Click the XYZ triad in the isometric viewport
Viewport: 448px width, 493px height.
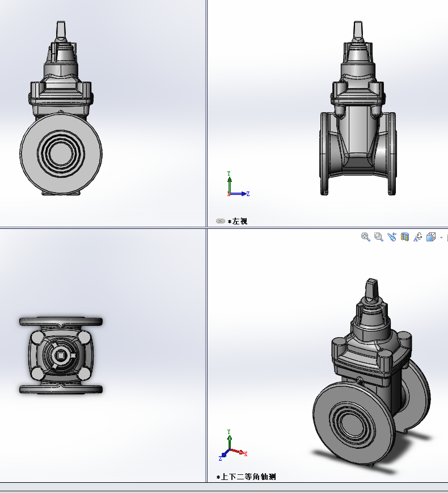233,445
